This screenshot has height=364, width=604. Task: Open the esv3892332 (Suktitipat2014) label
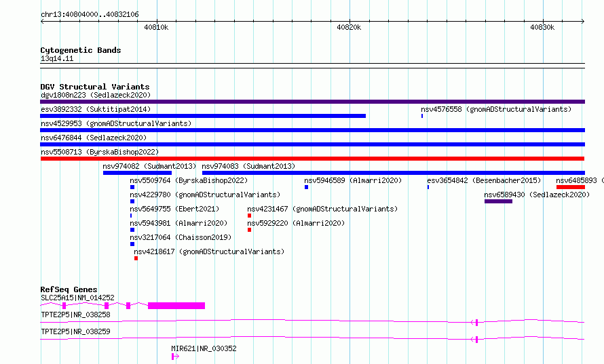96,109
